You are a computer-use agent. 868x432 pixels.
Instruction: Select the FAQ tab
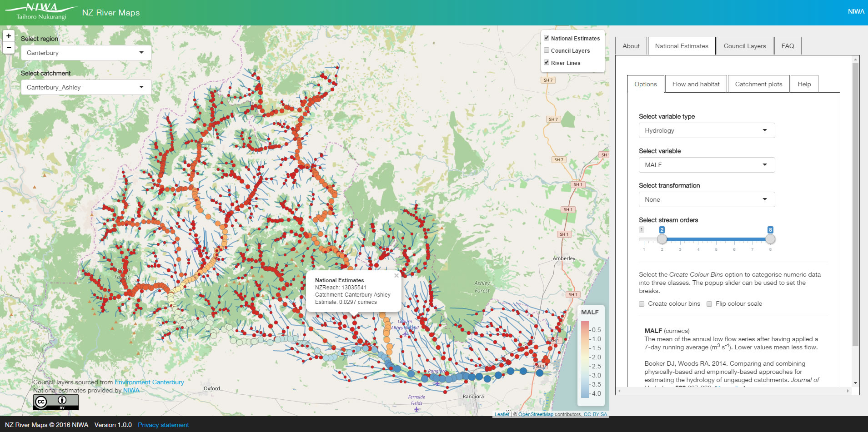(x=788, y=45)
